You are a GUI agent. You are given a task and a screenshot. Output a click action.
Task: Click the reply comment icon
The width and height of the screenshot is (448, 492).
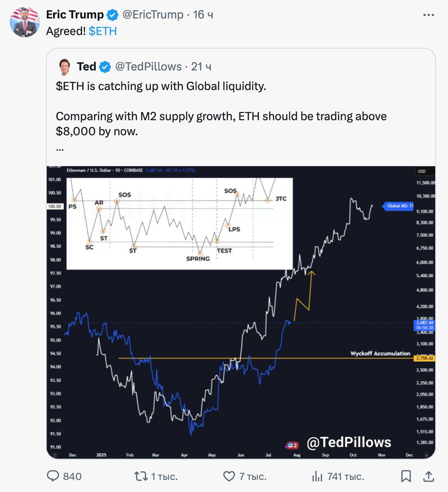pyautogui.click(x=53, y=476)
